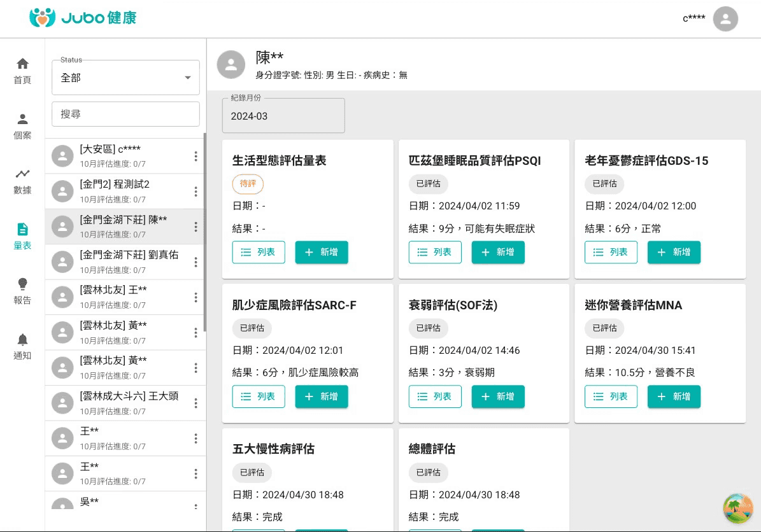
Task: Click 已評估 chip on 匹茲堡睡眠品質評估PSQI
Action: click(x=429, y=184)
